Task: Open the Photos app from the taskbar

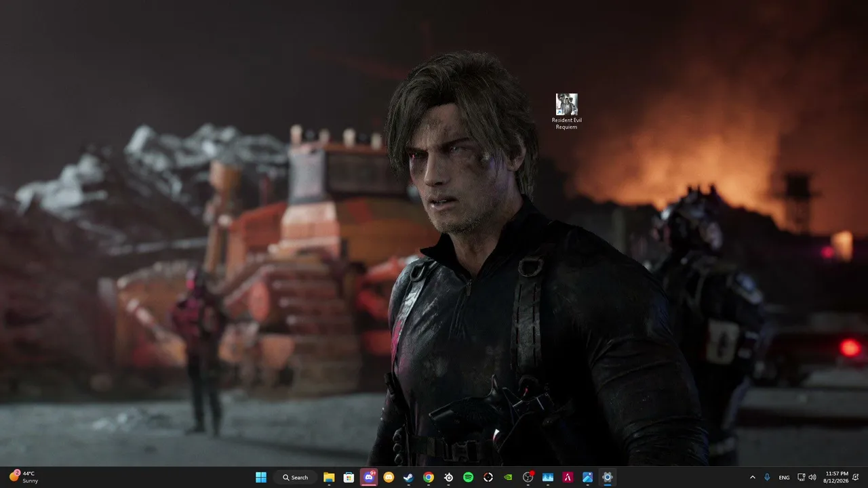Action: click(x=587, y=477)
